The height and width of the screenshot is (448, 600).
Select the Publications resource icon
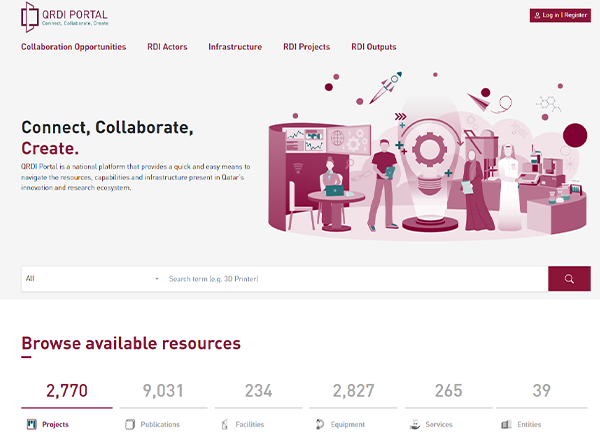tap(131, 424)
